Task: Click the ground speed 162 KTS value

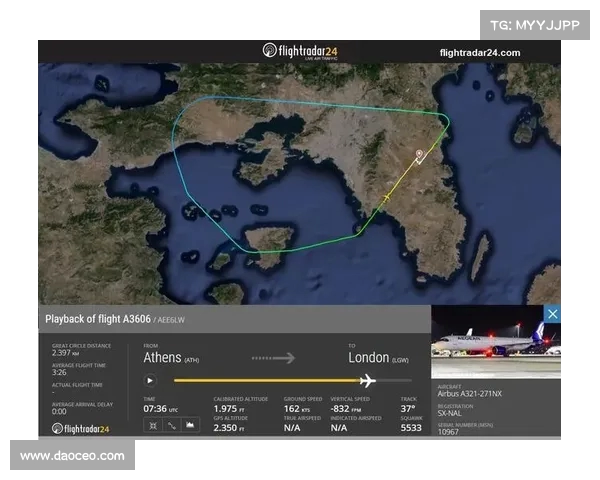Action: pyautogui.click(x=297, y=409)
